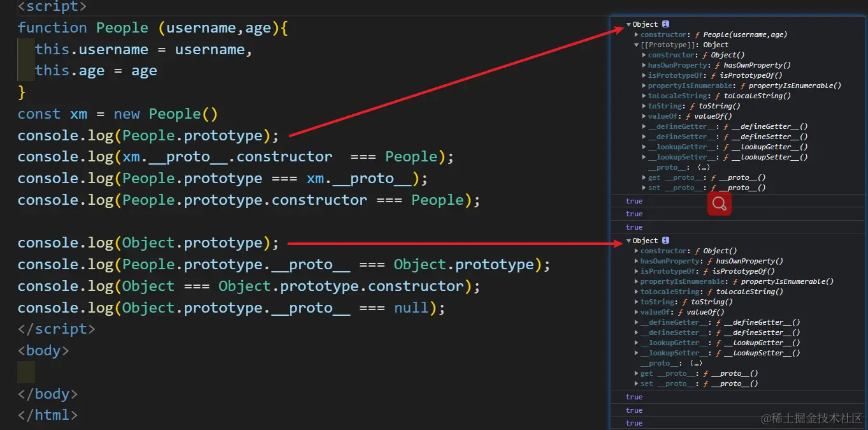This screenshot has height=430, width=868.
Task: Click line 'console.log(Object === Object.prototype.constructor);'
Action: [249, 286]
